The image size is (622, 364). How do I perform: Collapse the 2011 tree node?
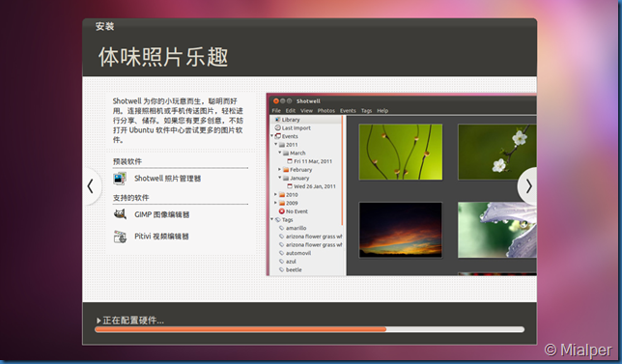coord(276,144)
